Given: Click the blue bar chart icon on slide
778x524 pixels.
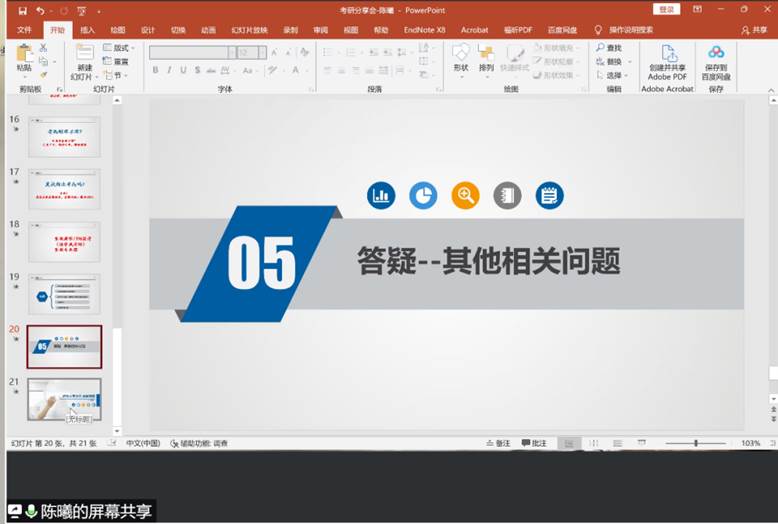Looking at the screenshot, I should (380, 195).
